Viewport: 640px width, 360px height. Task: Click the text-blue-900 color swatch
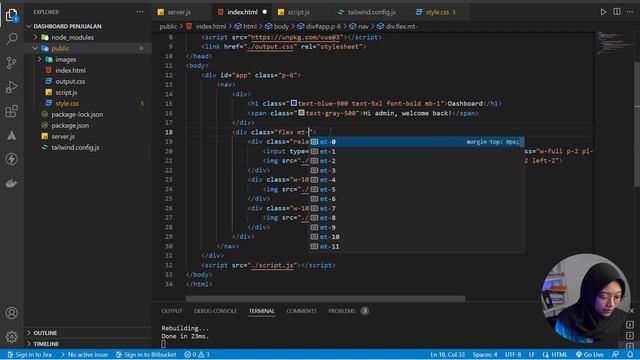tap(293, 103)
